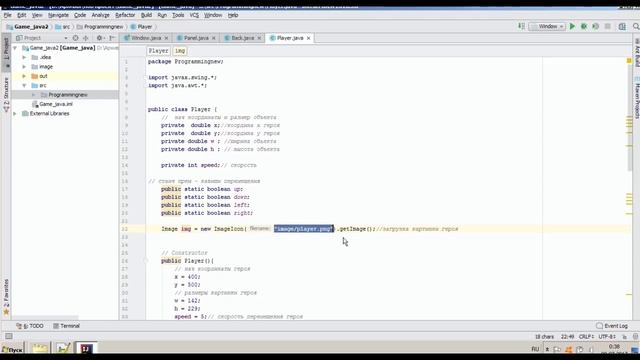Toggle tool window bars icon at bottom-left
This screenshot has height=360, width=640.
coord(9,336)
